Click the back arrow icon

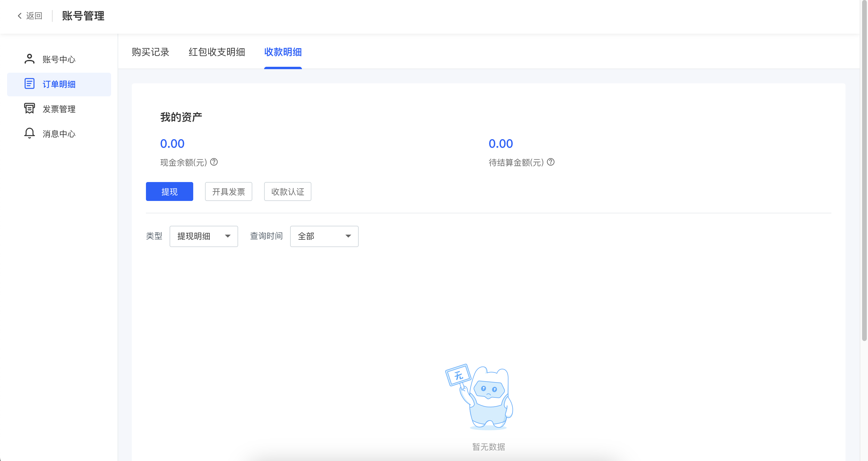coord(19,16)
